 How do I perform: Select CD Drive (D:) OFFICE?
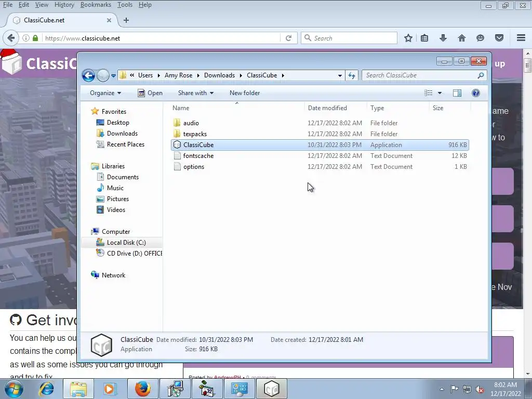click(x=129, y=253)
